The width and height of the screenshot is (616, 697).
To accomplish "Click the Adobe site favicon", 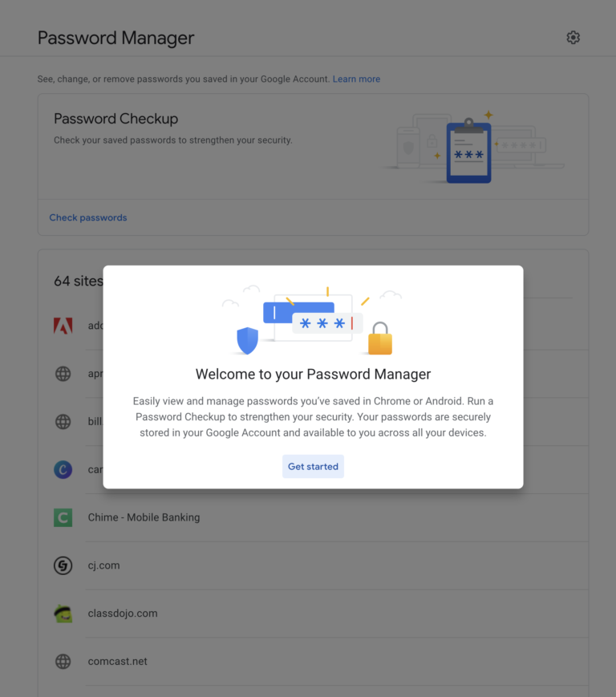I will (x=63, y=325).
